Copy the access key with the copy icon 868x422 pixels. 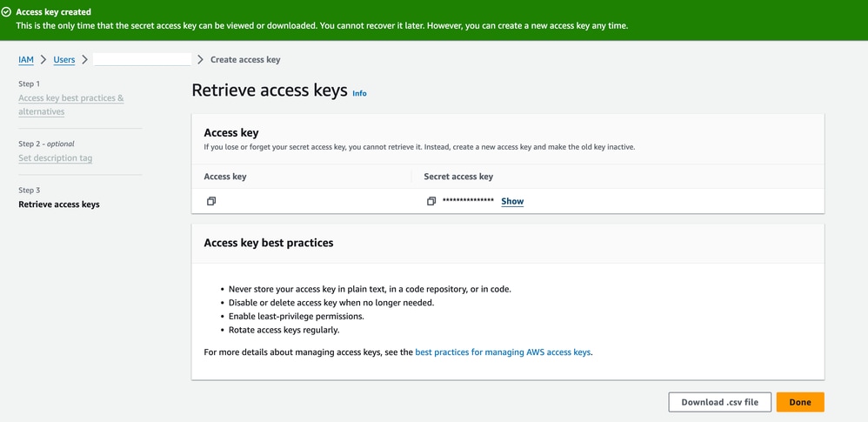tap(210, 201)
